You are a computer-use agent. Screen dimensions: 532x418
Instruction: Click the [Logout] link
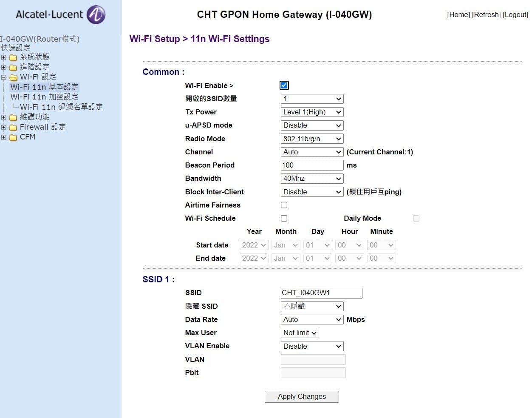(515, 14)
